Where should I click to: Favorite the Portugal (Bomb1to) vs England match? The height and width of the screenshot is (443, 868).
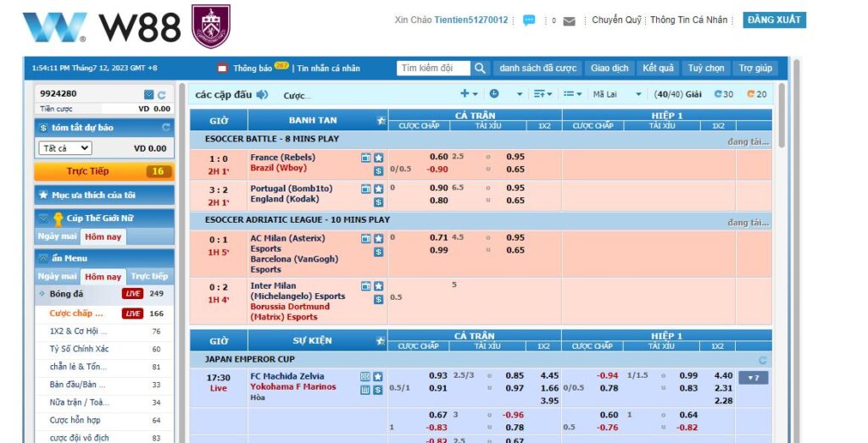pos(378,189)
